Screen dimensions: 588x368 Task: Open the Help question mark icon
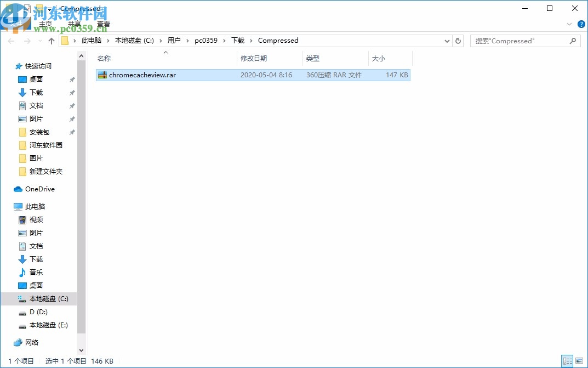(581, 24)
